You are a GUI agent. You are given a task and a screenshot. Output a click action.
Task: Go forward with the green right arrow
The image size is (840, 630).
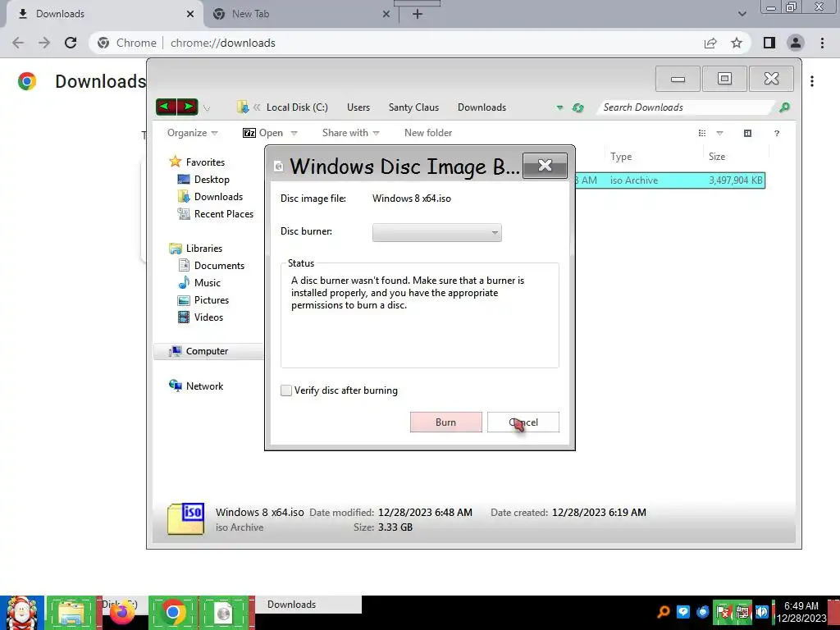coord(188,107)
